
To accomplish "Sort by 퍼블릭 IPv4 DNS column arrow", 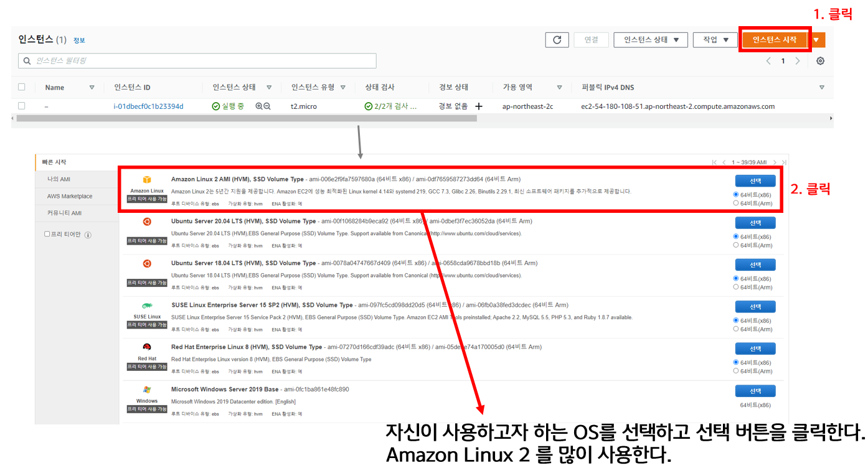I will click(x=822, y=88).
